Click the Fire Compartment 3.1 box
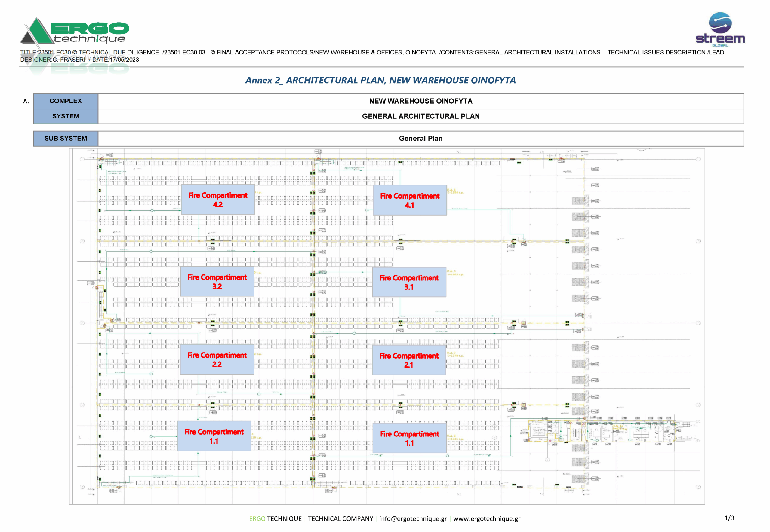 click(409, 282)
